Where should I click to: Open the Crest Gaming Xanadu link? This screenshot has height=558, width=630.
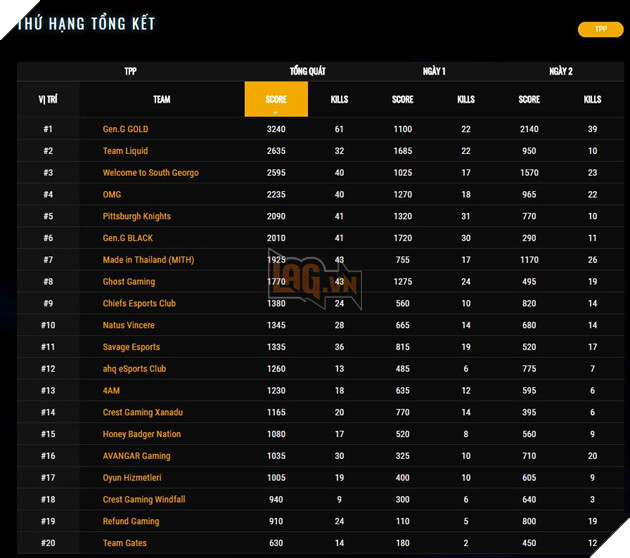[x=143, y=412]
